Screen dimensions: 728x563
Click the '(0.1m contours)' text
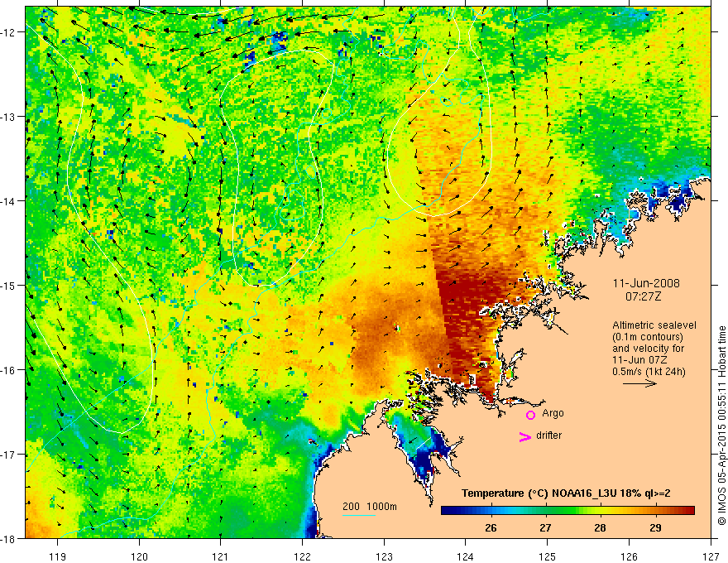[x=648, y=337]
